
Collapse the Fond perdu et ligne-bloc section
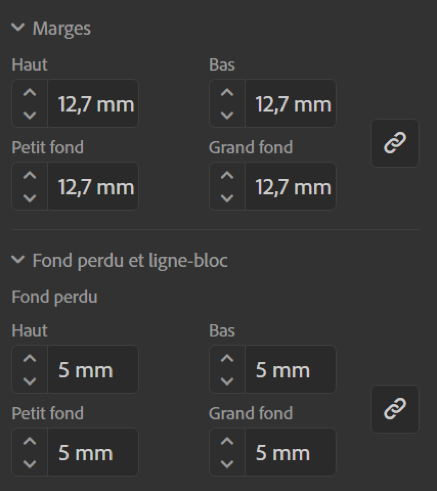point(18,260)
